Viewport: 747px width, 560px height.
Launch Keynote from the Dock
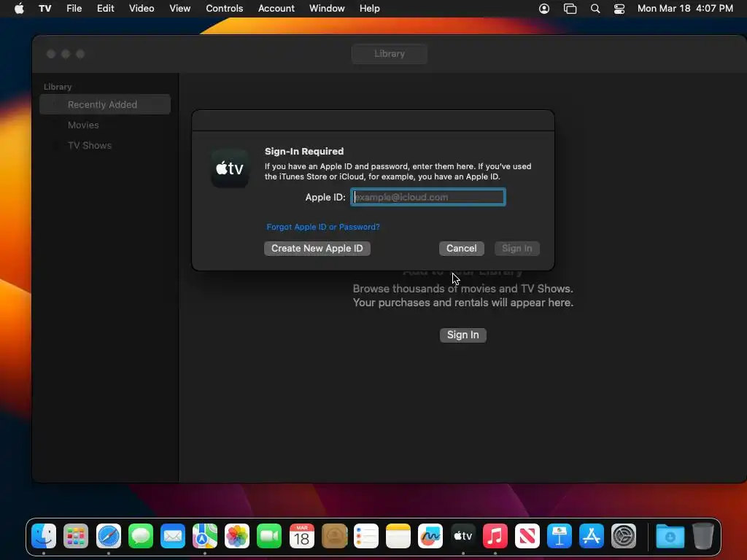(x=560, y=536)
